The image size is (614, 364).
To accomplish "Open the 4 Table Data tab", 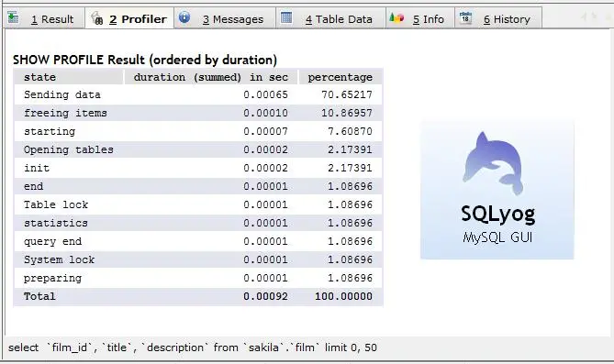I will tap(331, 18).
